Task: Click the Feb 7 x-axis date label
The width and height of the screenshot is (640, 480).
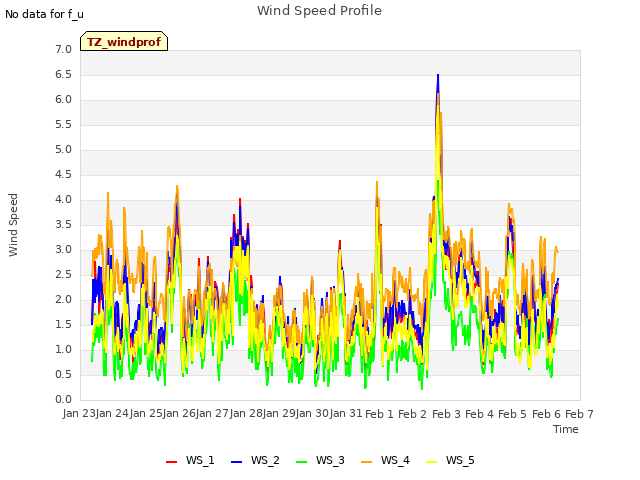Action: point(579,414)
